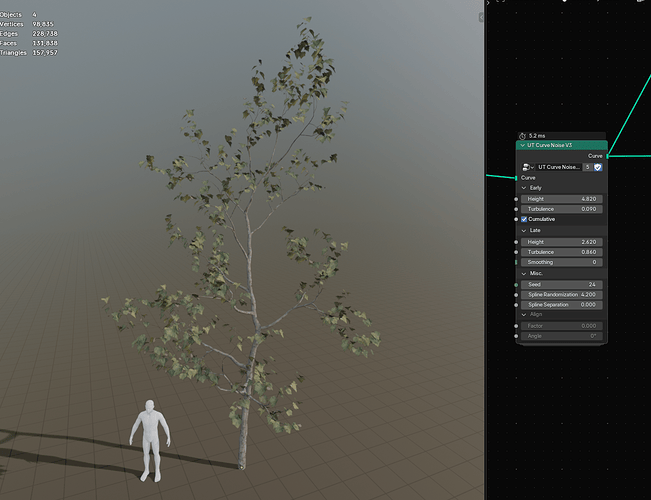Collapse the Late panel
651x500 pixels.
(x=524, y=230)
